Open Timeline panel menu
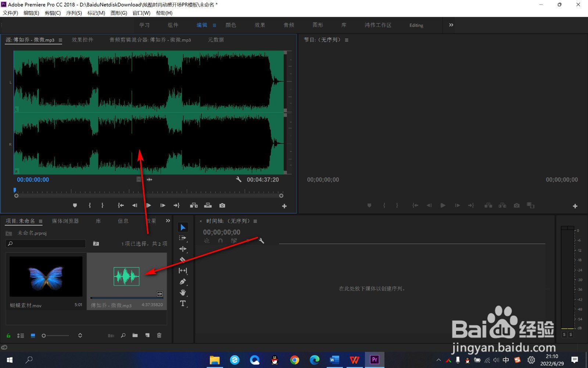 255,221
